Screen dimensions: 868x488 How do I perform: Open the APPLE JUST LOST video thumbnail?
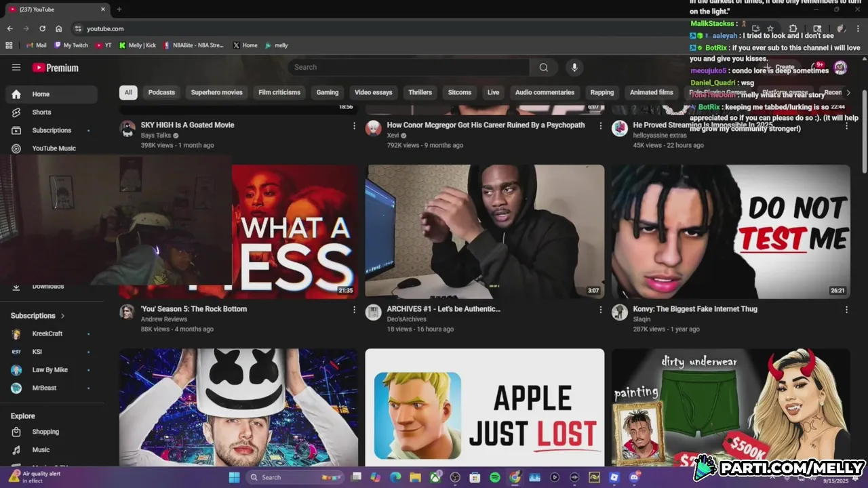pos(485,407)
